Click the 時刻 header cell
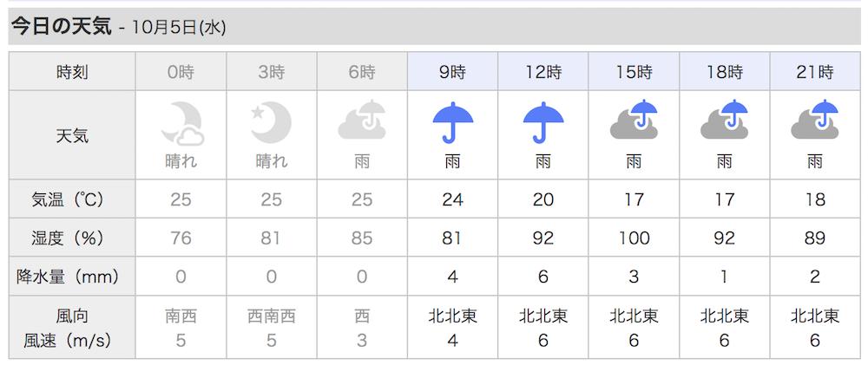The height and width of the screenshot is (365, 868). tap(72, 71)
